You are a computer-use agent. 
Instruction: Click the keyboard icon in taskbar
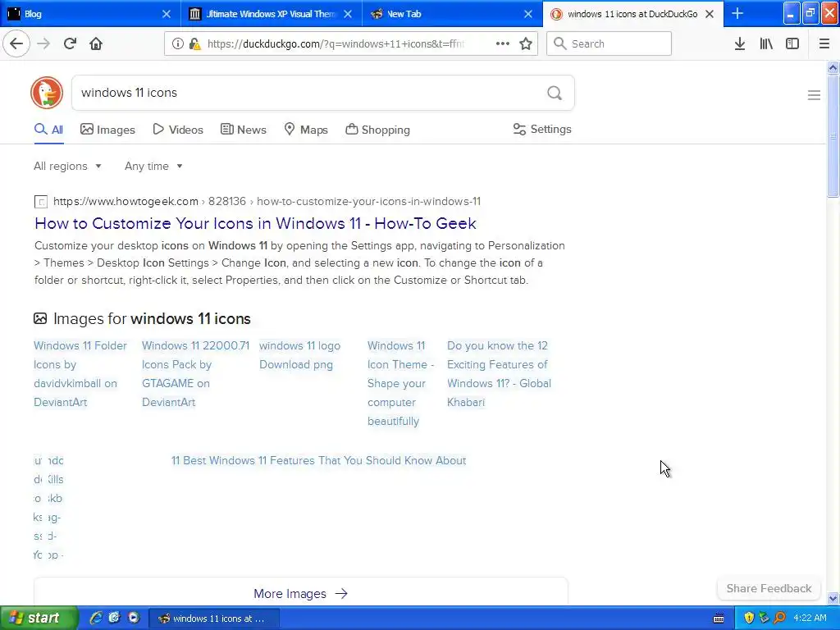tap(719, 619)
